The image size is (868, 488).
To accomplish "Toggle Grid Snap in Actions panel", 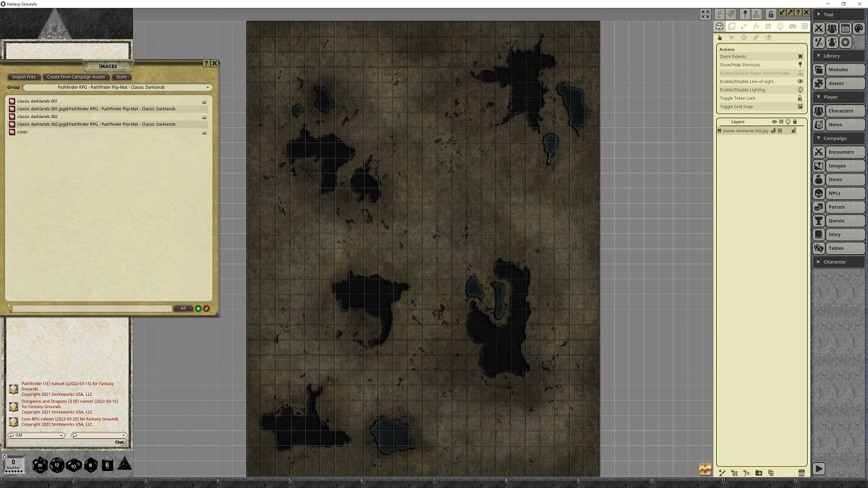I will click(x=761, y=106).
